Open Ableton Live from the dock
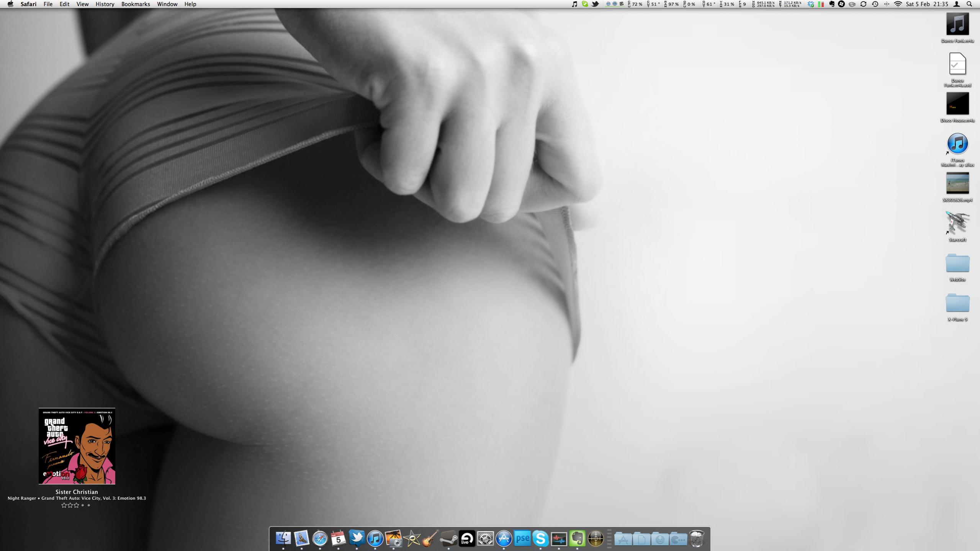Image resolution: width=980 pixels, height=551 pixels. tap(467, 539)
